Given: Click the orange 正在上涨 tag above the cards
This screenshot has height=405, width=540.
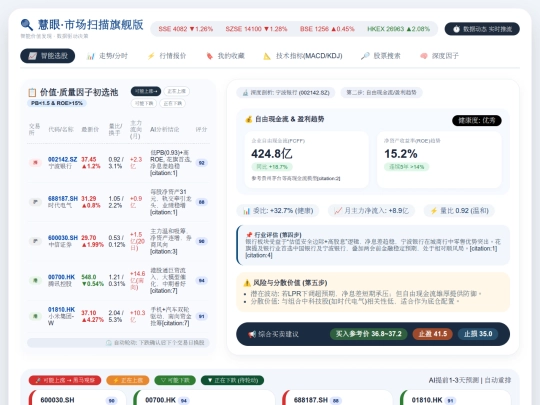Looking at the screenshot, I should coord(128,380).
